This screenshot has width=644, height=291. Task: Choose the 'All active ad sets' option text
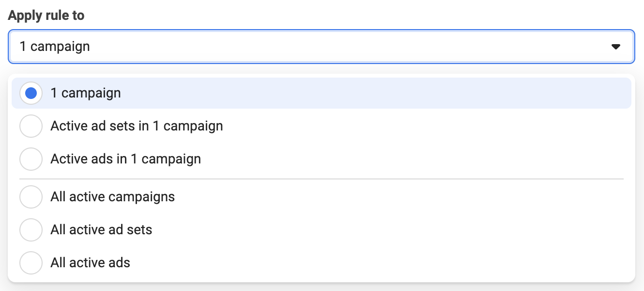pos(101,230)
